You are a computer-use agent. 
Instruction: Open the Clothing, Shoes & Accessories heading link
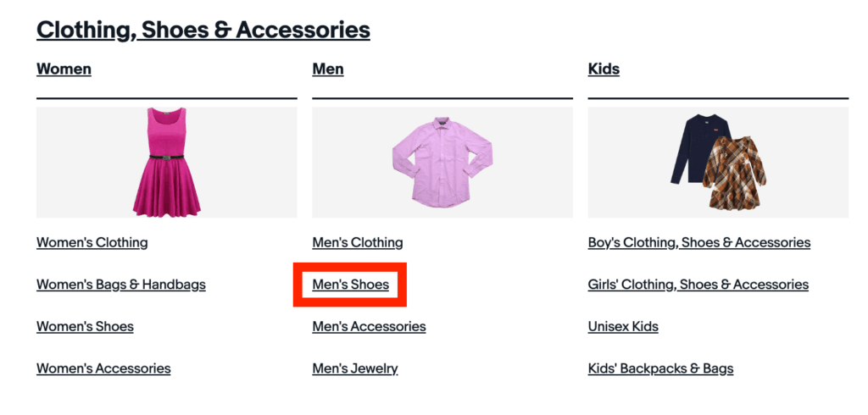(203, 30)
